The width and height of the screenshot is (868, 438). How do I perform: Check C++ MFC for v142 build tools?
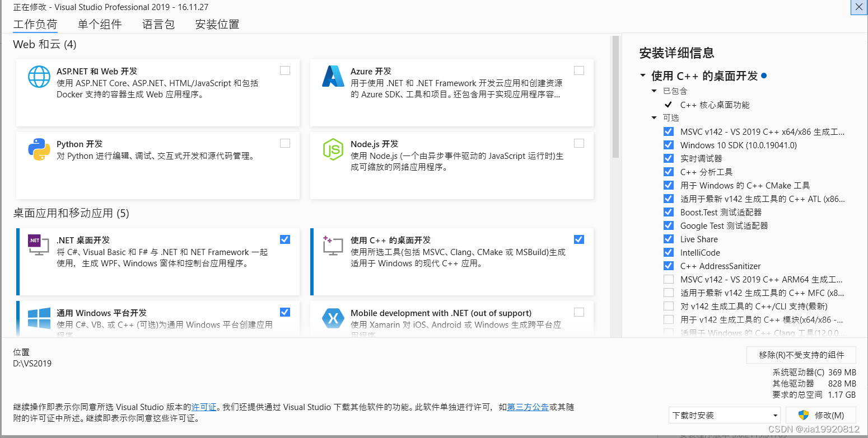(669, 293)
